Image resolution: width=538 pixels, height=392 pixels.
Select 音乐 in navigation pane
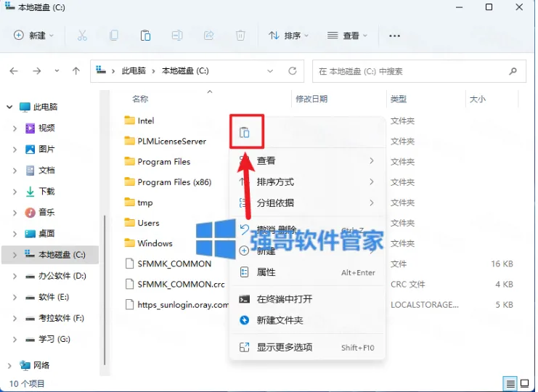(40, 212)
